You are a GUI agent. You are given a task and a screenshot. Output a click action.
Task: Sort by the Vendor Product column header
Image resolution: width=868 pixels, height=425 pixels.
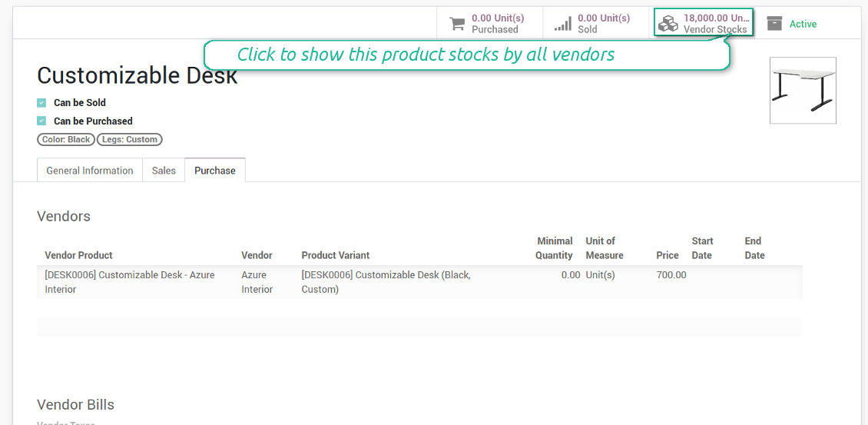tap(78, 255)
